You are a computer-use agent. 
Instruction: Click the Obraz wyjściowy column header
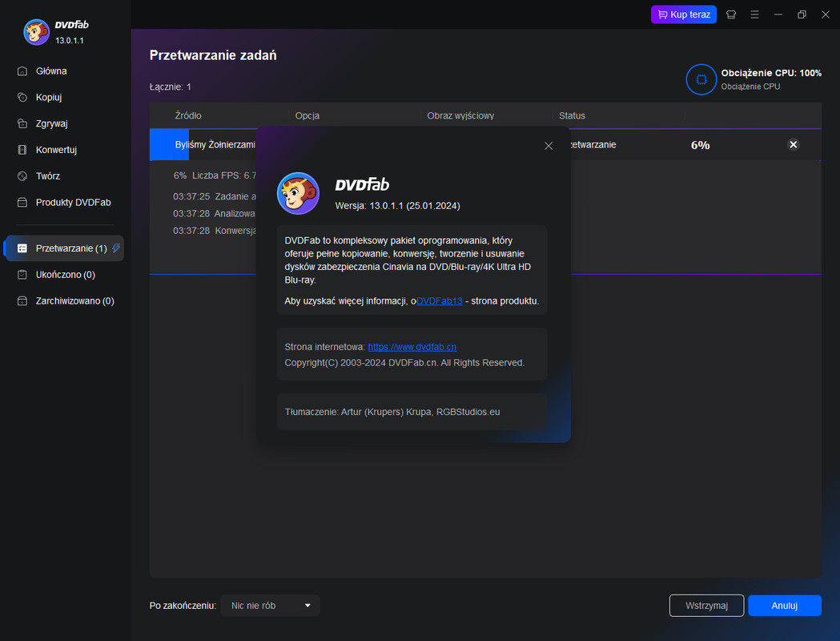(460, 115)
